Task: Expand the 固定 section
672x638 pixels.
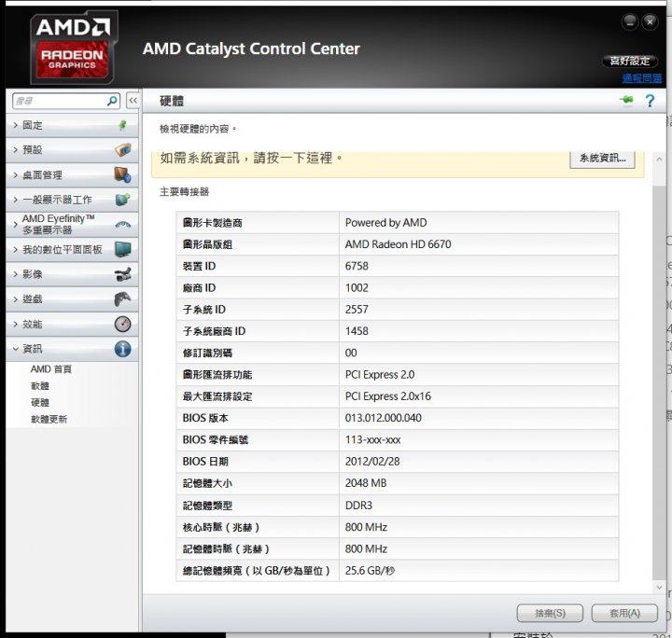Action: (16, 125)
